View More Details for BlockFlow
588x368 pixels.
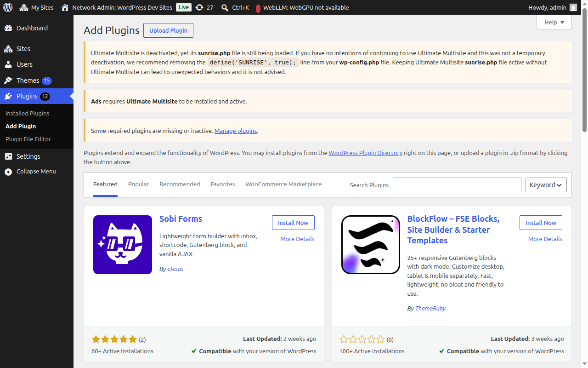click(545, 239)
